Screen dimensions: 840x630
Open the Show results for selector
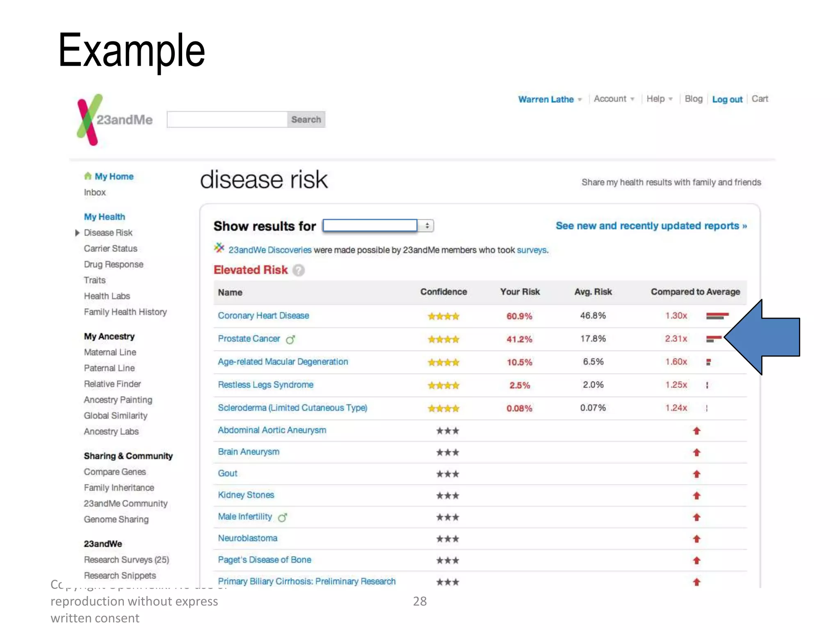(x=377, y=226)
